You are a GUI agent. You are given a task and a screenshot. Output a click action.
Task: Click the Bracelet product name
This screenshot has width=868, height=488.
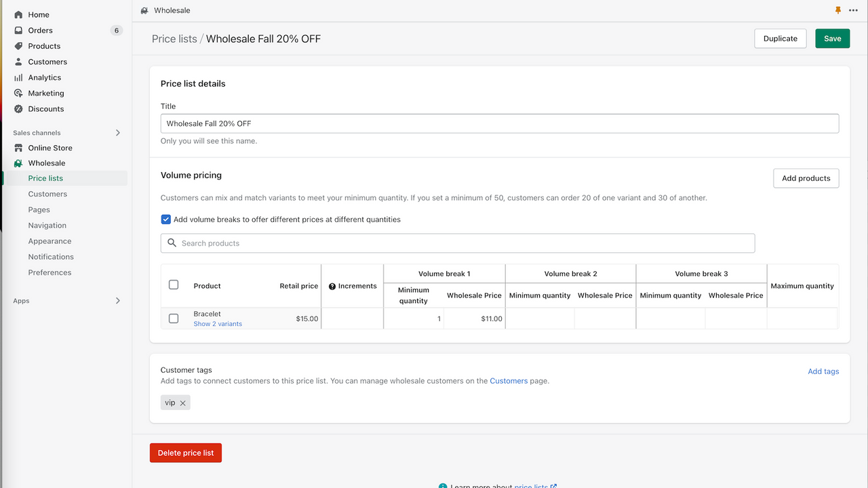(207, 314)
